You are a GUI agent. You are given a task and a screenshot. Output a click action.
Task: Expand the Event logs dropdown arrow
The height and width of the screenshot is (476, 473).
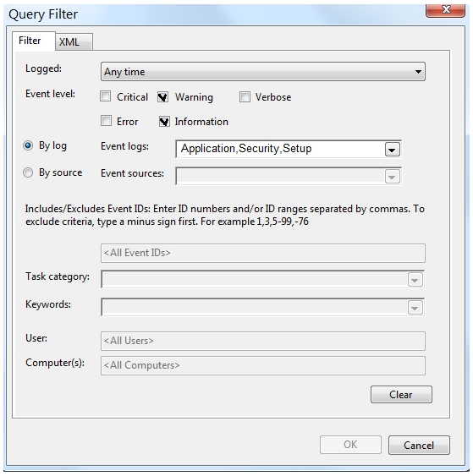click(x=392, y=150)
